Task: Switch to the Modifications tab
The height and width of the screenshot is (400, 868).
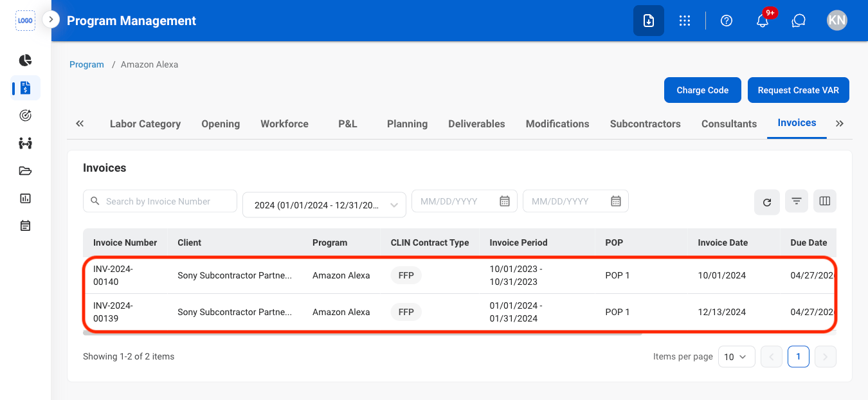Action: tap(557, 124)
